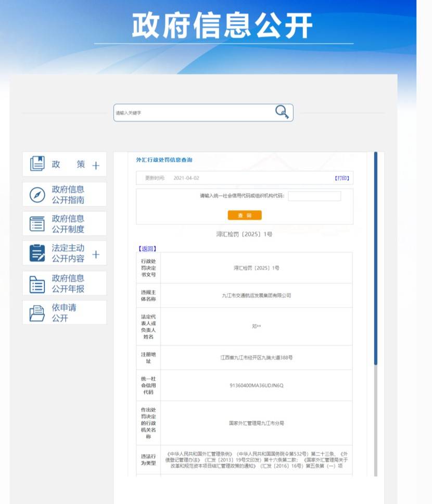Focus the 统一社会信用代码 input box
The image size is (432, 504).
point(314,196)
